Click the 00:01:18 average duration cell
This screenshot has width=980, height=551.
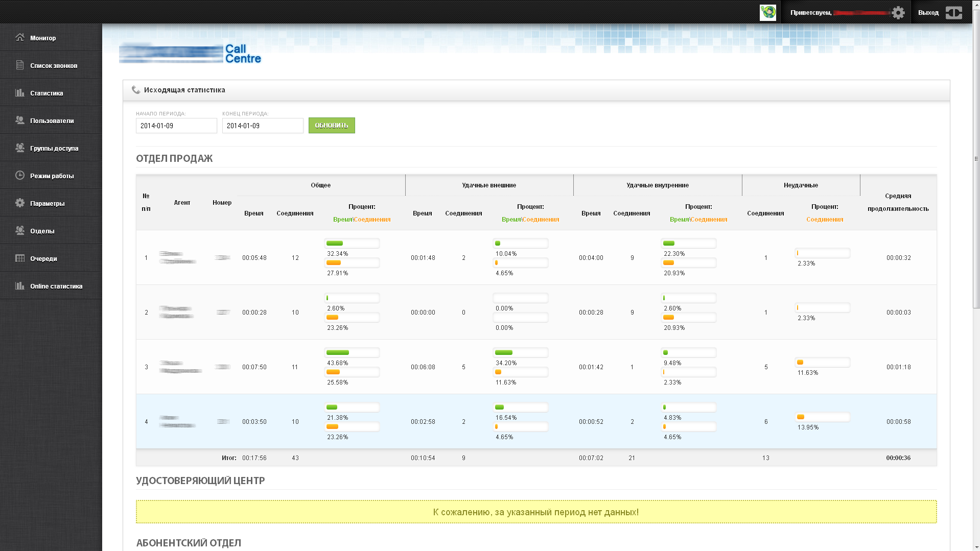click(x=898, y=367)
